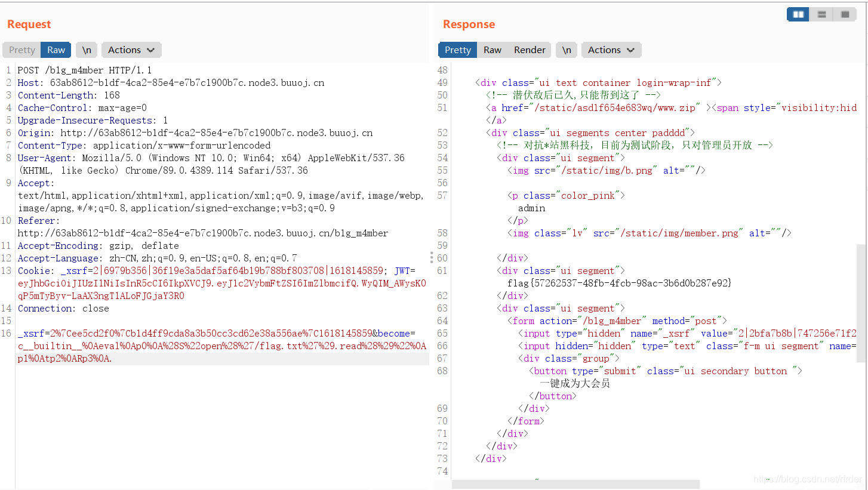Click the Host header line
The height and width of the screenshot is (490, 868).
(x=171, y=83)
